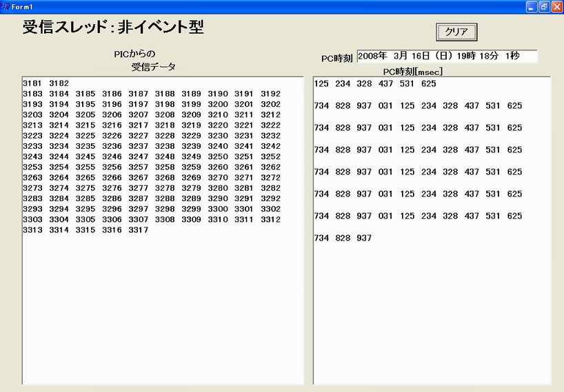Minimize the Form1 window

(x=532, y=6)
